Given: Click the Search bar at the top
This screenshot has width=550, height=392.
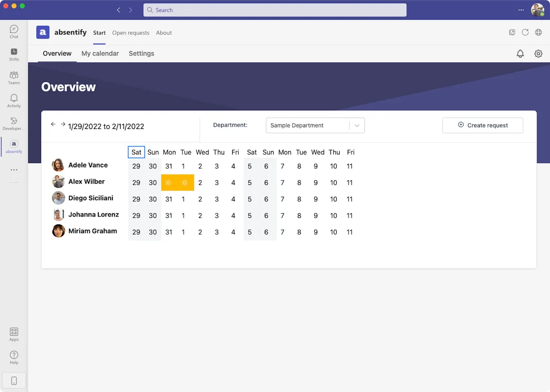Looking at the screenshot, I should 275,10.
